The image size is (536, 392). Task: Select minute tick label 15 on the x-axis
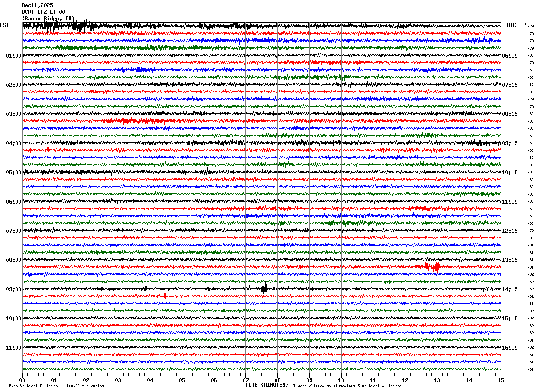[501, 380]
